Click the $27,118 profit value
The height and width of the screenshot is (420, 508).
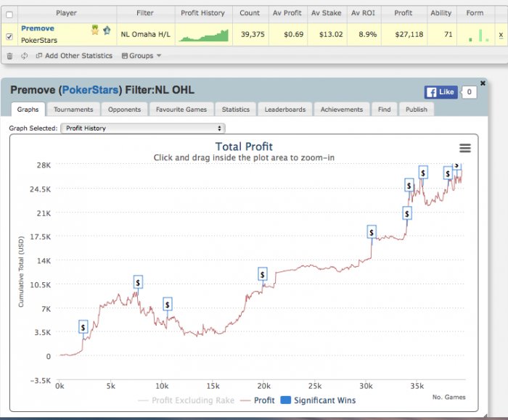tap(409, 34)
